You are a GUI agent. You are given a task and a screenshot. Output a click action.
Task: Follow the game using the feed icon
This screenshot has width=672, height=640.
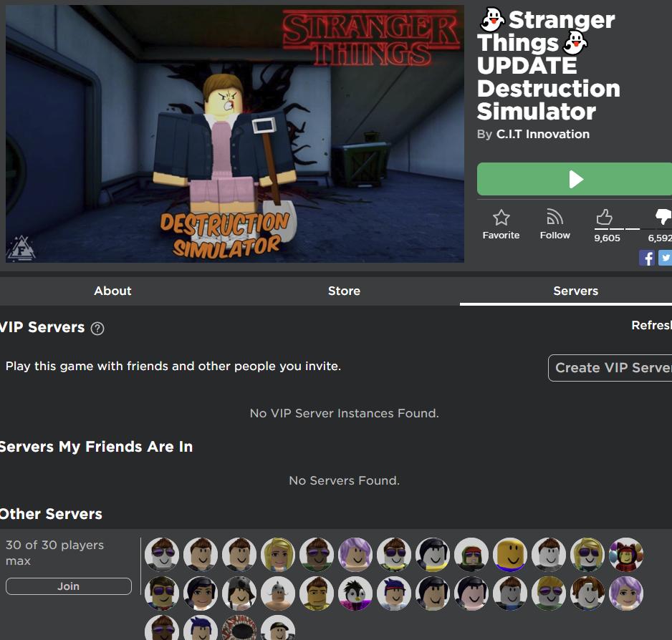coord(555,217)
